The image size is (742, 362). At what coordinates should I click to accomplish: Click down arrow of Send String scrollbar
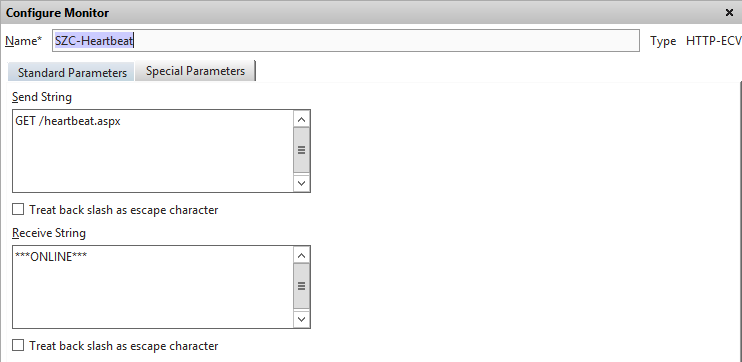(301, 183)
